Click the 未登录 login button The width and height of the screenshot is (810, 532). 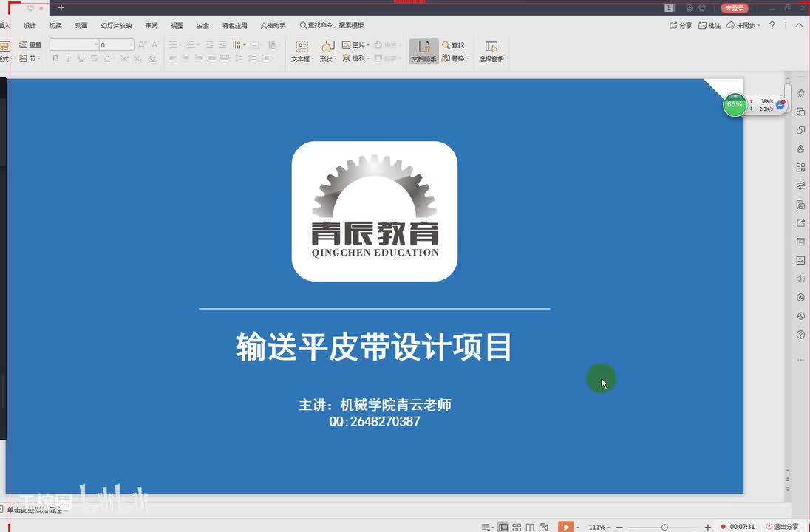coord(734,7)
